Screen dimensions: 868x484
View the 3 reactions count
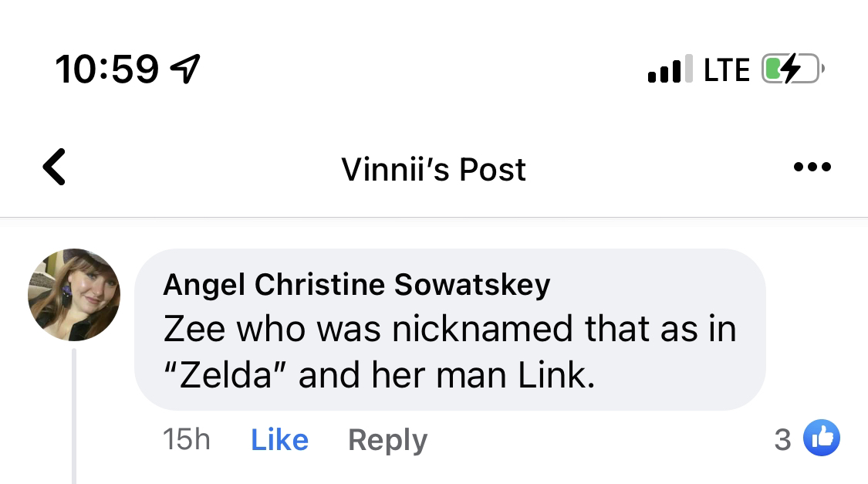pos(782,440)
